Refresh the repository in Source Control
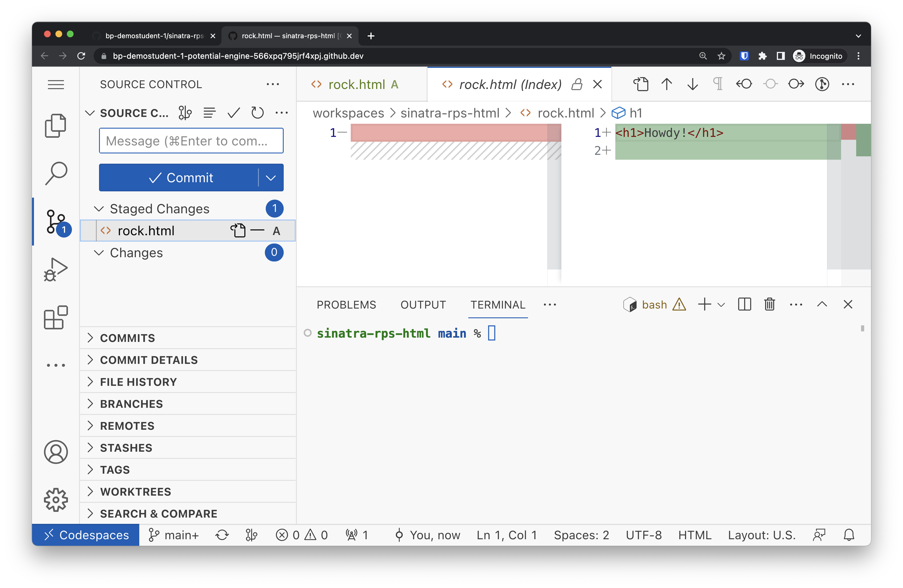This screenshot has height=588, width=903. [258, 113]
